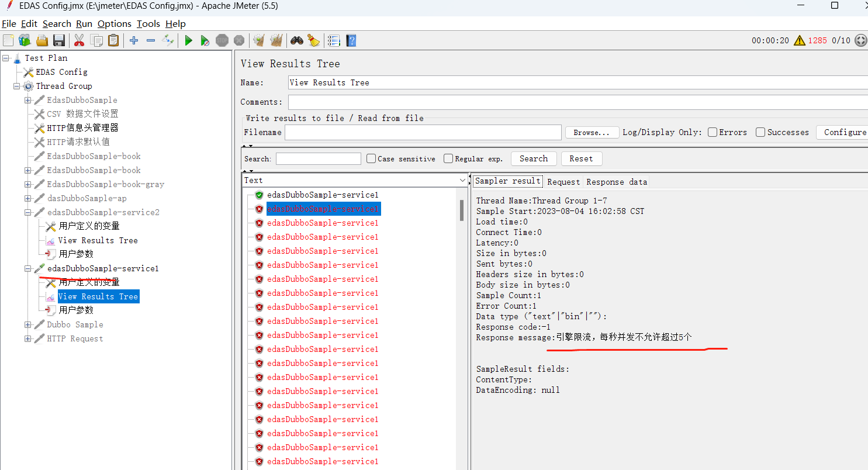Select the HTTP请求默认值 tree item
Viewport: 868px width, 470px height.
(78, 142)
